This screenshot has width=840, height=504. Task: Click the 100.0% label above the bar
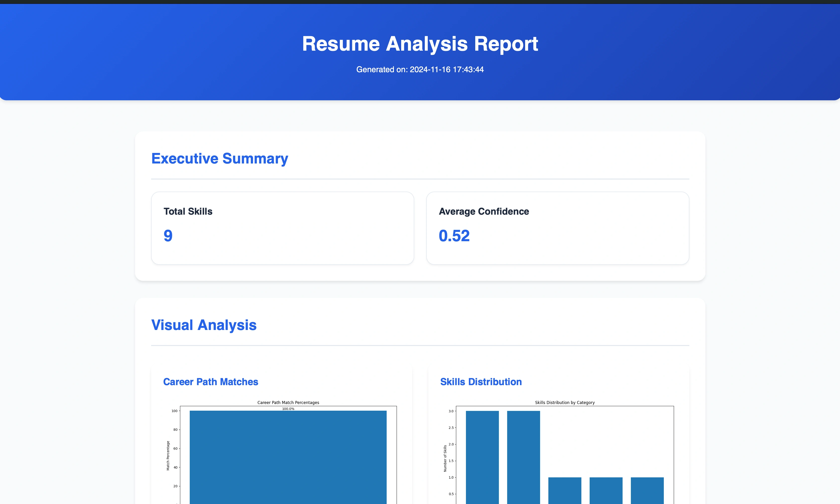pyautogui.click(x=288, y=409)
